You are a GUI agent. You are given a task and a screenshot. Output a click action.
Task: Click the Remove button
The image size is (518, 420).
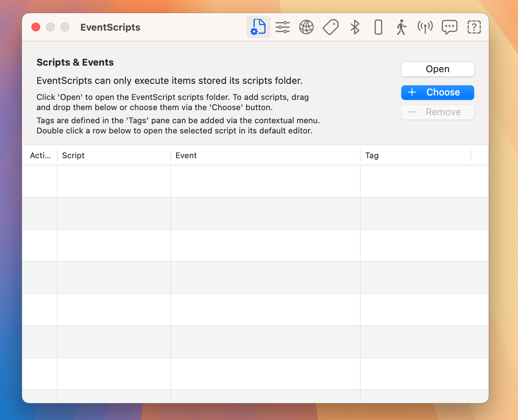[438, 112]
